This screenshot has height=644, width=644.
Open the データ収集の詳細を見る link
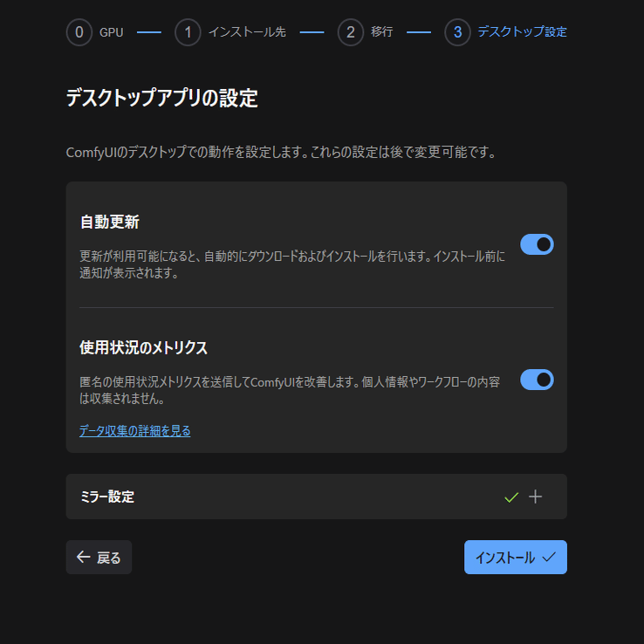pos(134,430)
